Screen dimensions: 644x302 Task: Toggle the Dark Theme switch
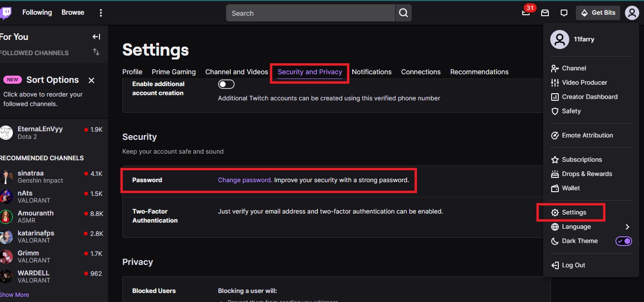point(624,241)
